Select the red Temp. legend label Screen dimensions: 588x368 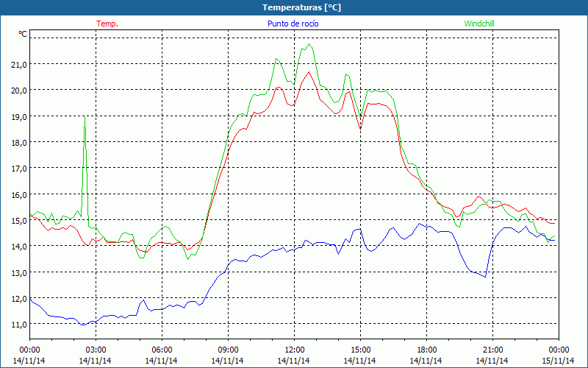107,24
